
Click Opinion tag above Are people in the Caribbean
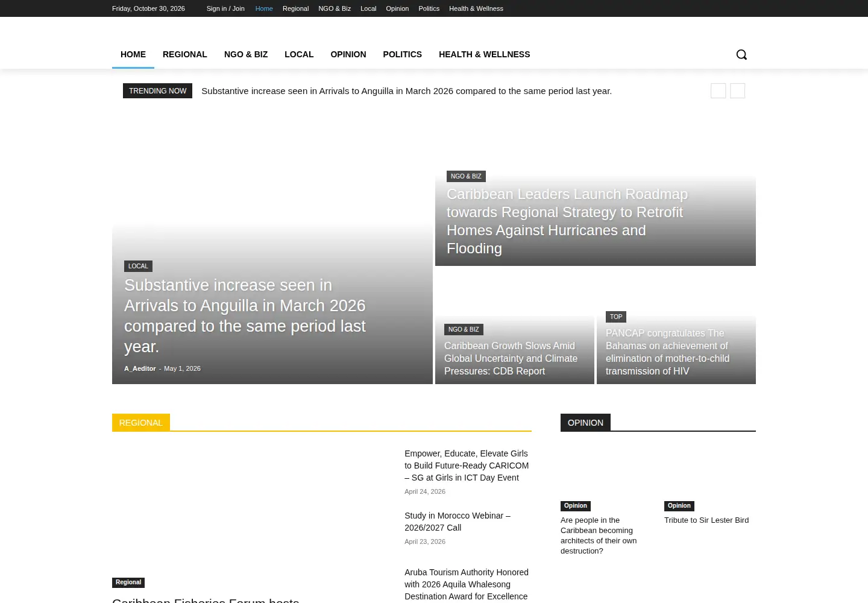point(576,506)
